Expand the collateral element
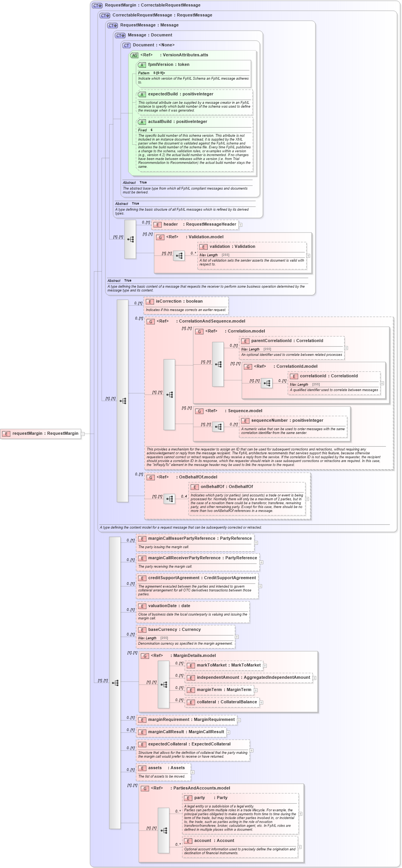 (261, 703)
